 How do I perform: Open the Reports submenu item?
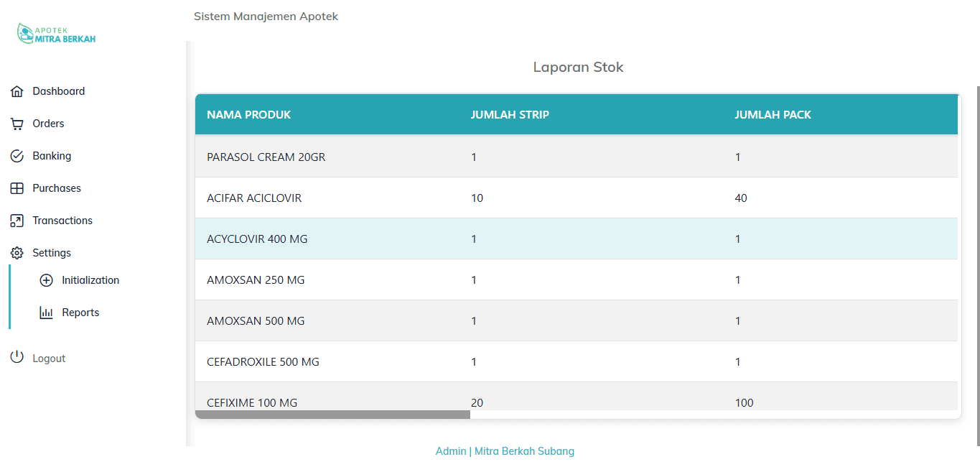80,313
